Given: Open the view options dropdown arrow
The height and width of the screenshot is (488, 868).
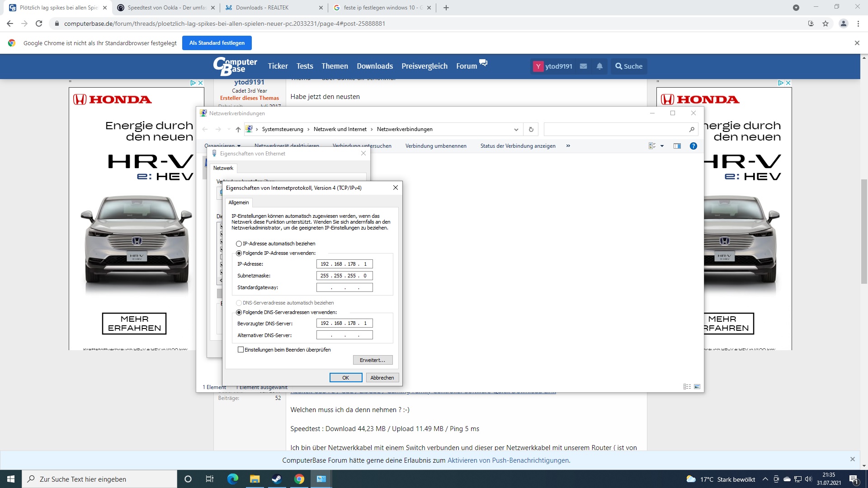Looking at the screenshot, I should [x=662, y=146].
